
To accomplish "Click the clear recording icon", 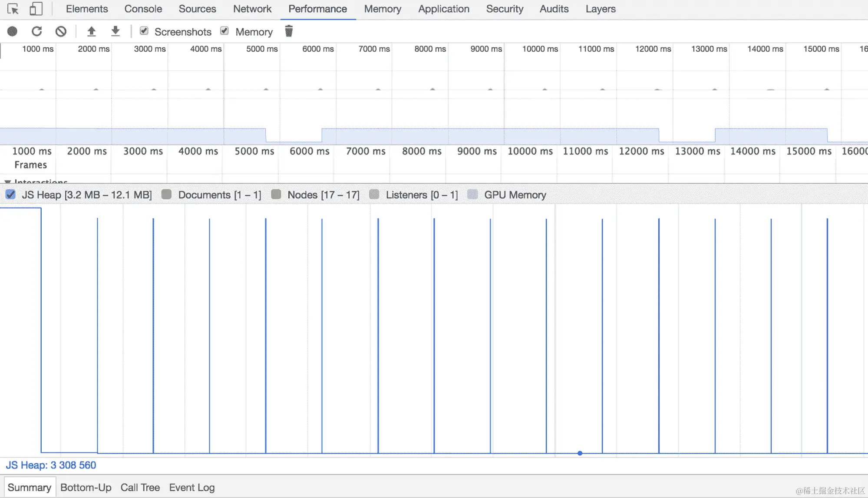I will point(61,31).
